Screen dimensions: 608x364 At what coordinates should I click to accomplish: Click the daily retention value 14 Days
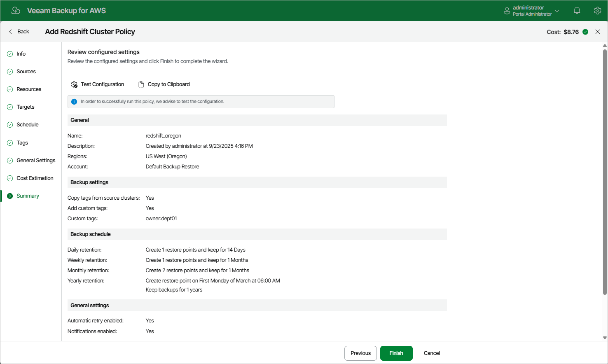coord(196,250)
